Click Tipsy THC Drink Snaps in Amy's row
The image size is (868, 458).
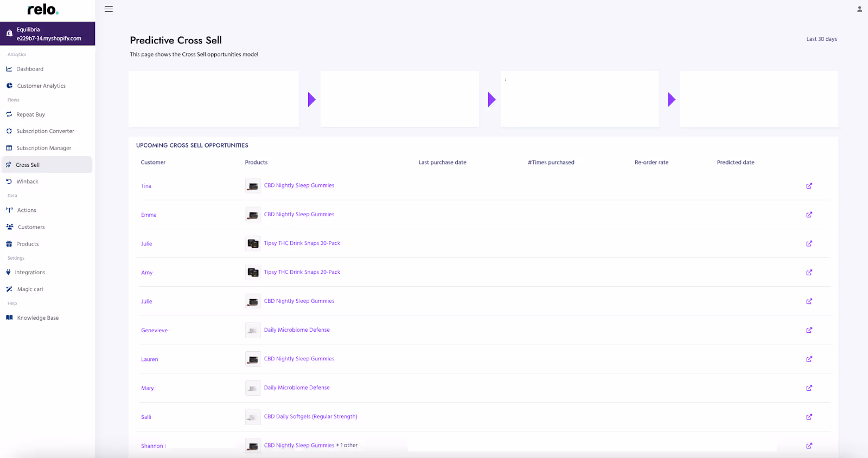coord(302,272)
